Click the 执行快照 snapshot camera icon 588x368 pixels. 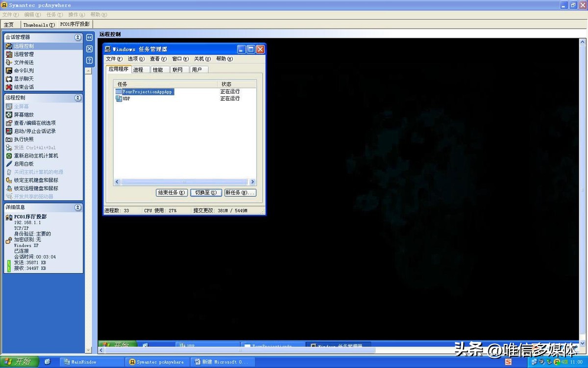click(x=9, y=139)
